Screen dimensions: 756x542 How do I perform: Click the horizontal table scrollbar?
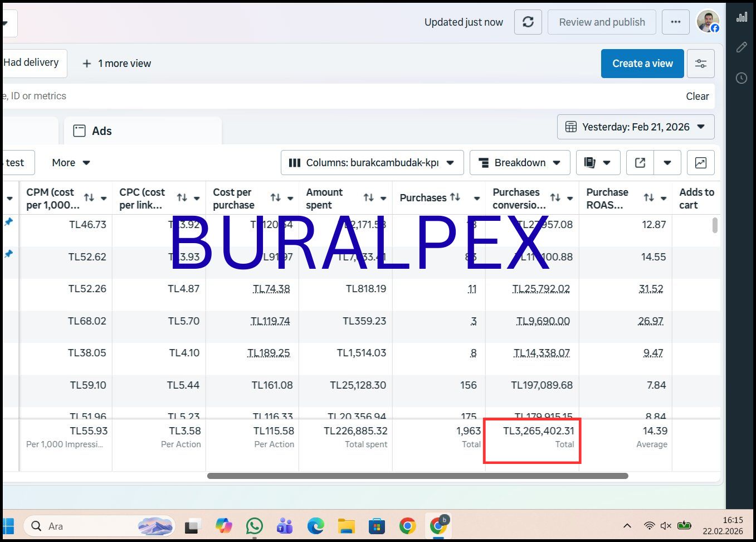click(417, 476)
